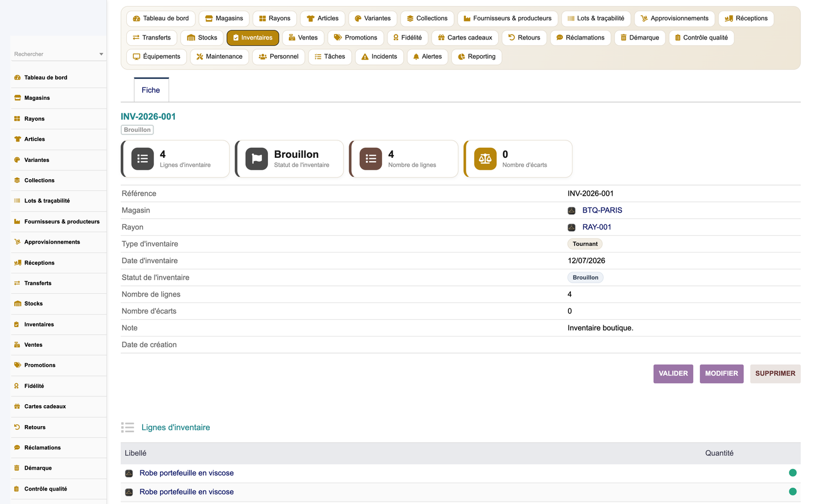Switch to the Fiche tab
The image size is (815, 504).
tap(151, 90)
